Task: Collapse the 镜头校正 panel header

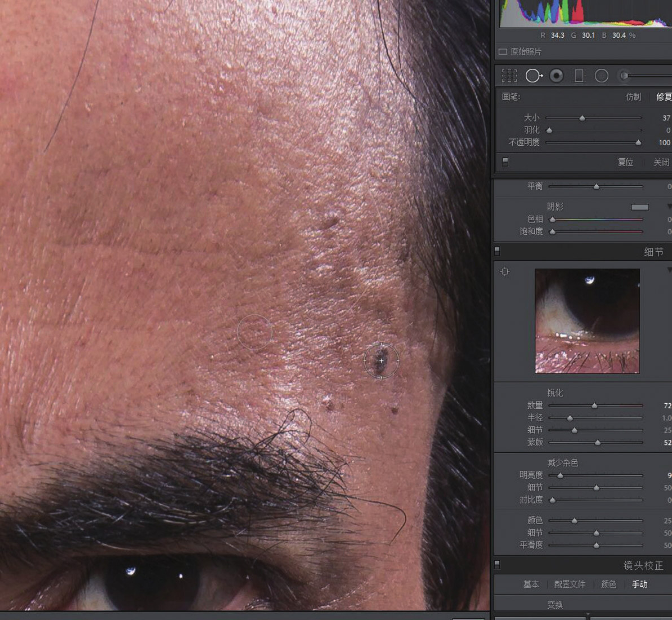Action: tap(643, 565)
